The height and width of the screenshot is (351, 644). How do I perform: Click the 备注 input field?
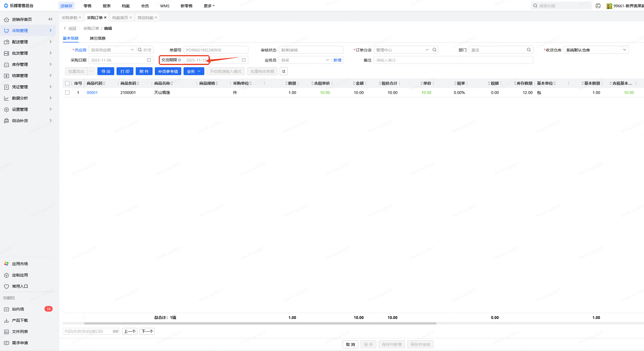tap(453, 60)
